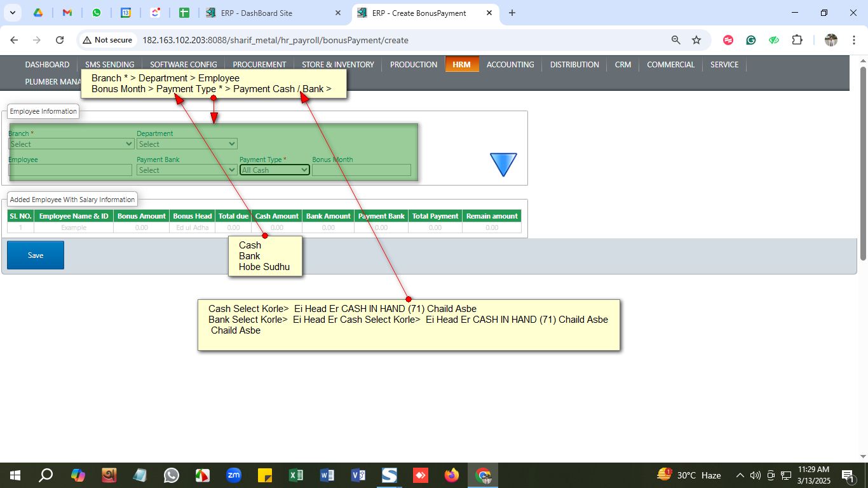This screenshot has height=488, width=868.
Task: Open the COMMERCIAL menu
Action: pos(671,64)
